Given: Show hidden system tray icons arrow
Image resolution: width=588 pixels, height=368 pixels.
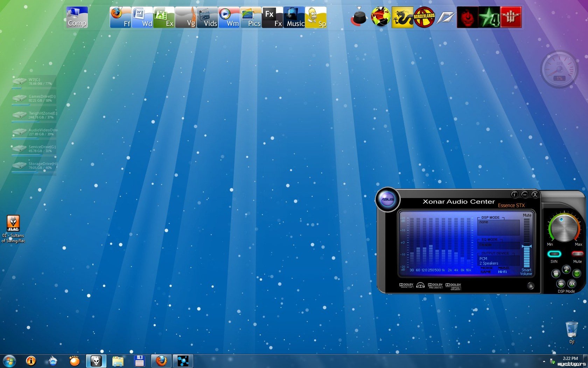Looking at the screenshot, I should coord(544,361).
